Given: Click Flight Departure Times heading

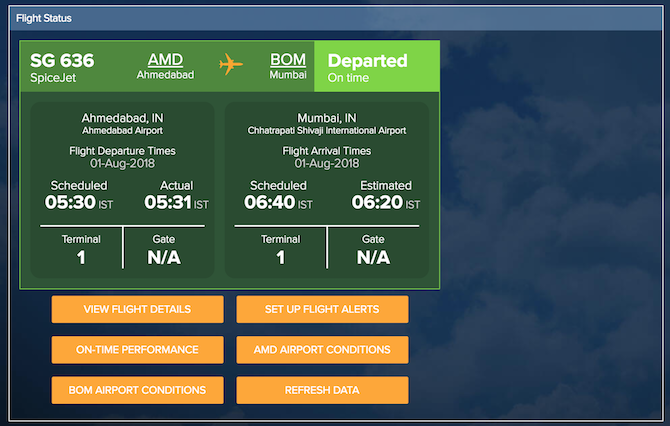Looking at the screenshot, I should 123,151.
